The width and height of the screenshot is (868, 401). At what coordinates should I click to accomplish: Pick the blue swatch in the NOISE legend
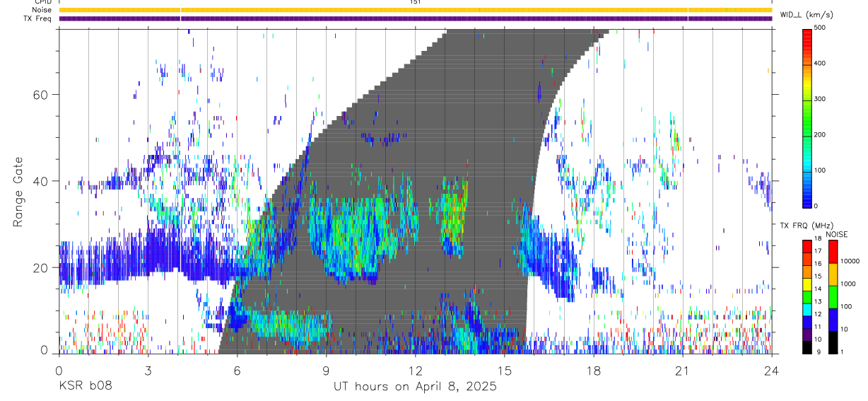[833, 319]
